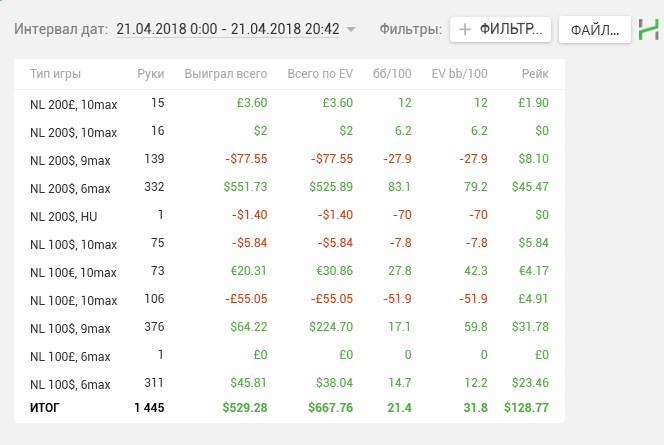Click the Всего по EV column header
This screenshot has width=664, height=445.
tap(320, 75)
